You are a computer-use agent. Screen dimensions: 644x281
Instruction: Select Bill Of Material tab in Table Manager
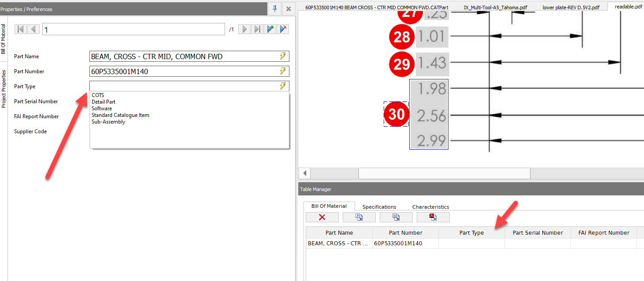pos(329,206)
